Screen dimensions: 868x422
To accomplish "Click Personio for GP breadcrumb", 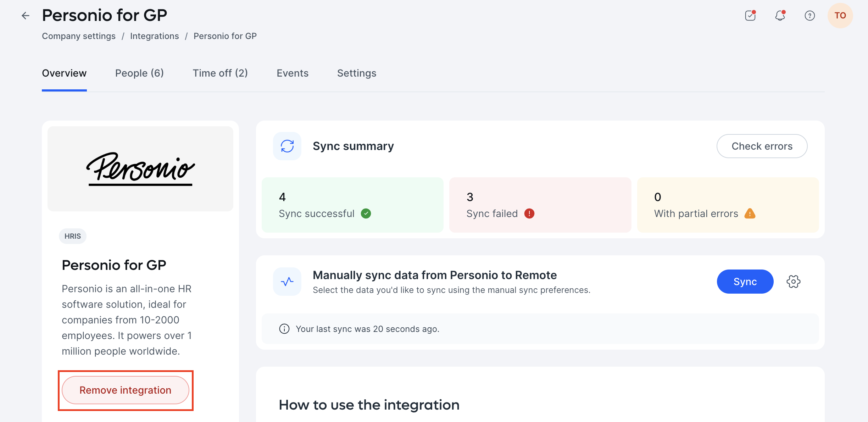I will coord(225,36).
